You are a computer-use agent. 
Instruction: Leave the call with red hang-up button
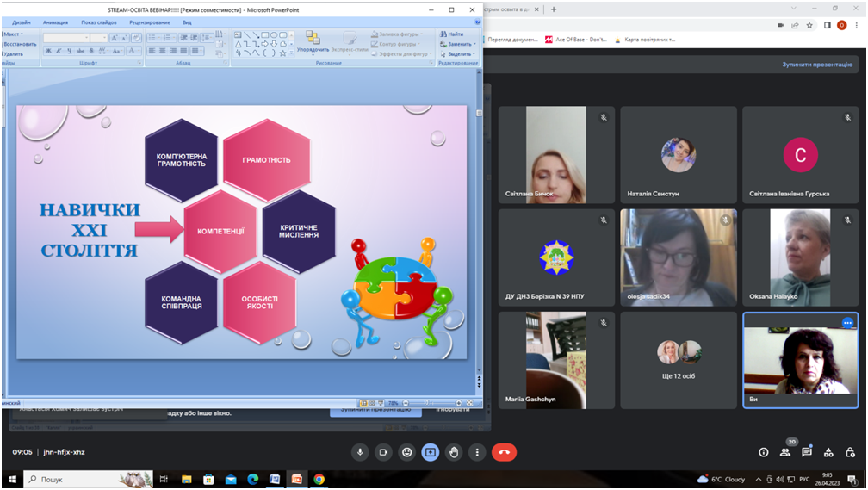pyautogui.click(x=504, y=452)
